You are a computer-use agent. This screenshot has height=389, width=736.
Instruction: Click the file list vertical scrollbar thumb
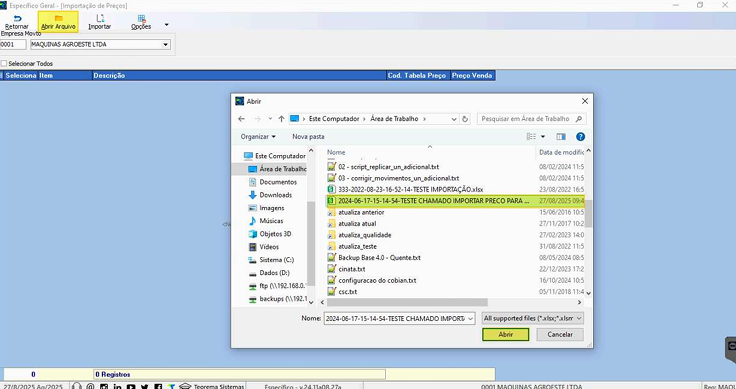(589, 214)
